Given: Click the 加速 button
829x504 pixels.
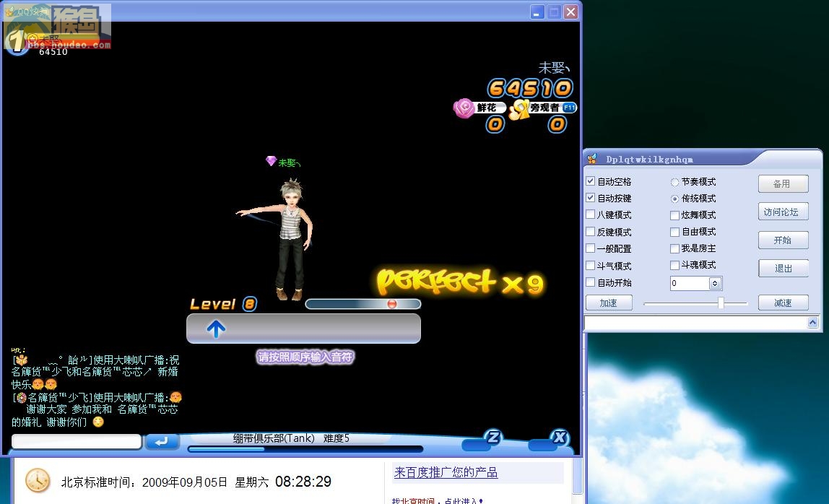Looking at the screenshot, I should click(x=609, y=303).
